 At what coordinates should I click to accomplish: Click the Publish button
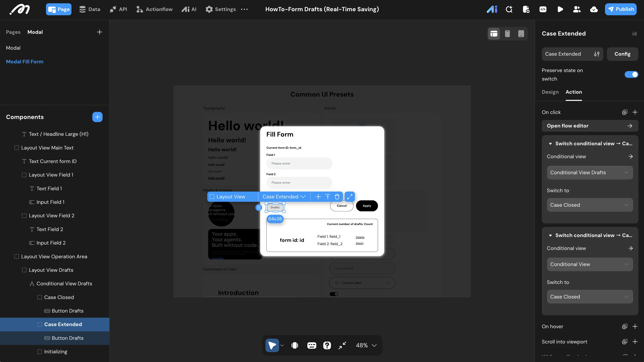[620, 9]
